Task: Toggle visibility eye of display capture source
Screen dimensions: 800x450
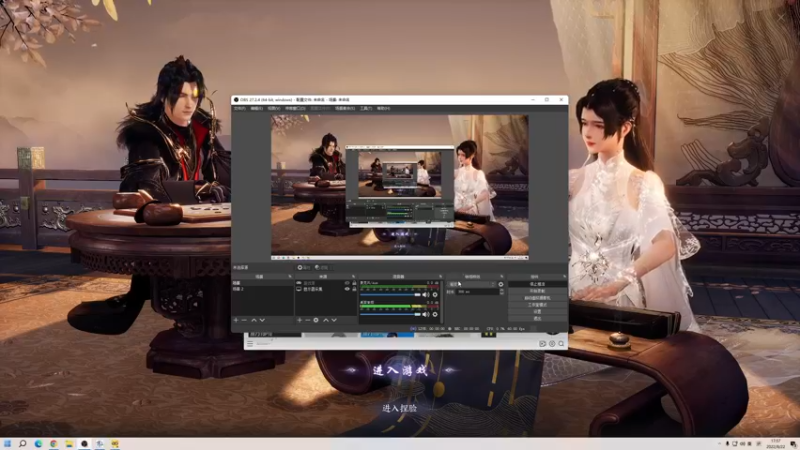Action: point(347,289)
